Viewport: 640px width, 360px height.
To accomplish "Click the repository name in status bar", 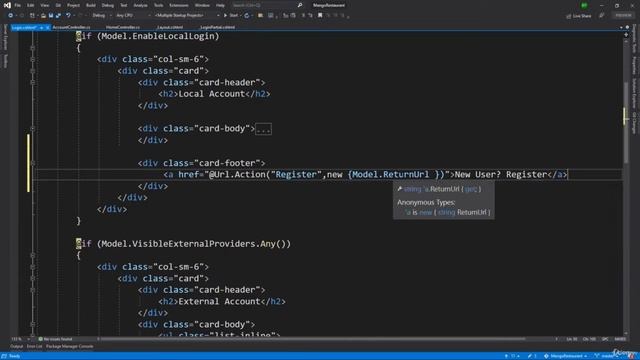I will 565,356.
